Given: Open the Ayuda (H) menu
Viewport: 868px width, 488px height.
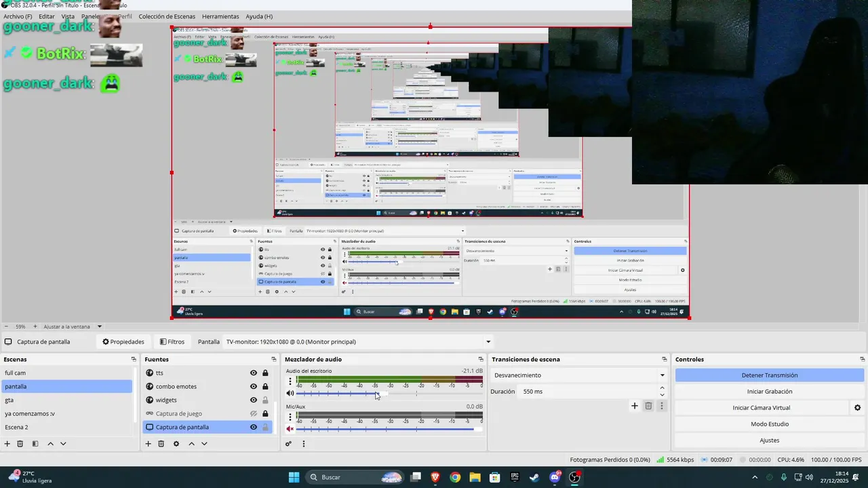Looking at the screenshot, I should coord(259,16).
